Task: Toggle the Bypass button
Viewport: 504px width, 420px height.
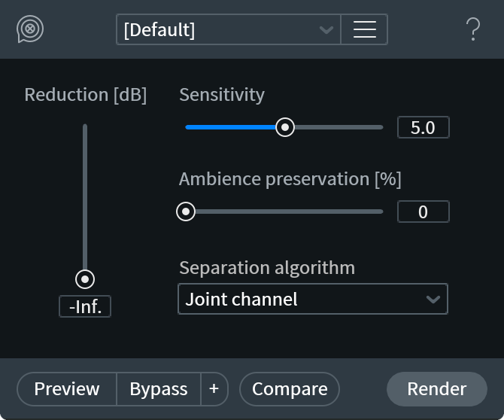Action: click(159, 389)
